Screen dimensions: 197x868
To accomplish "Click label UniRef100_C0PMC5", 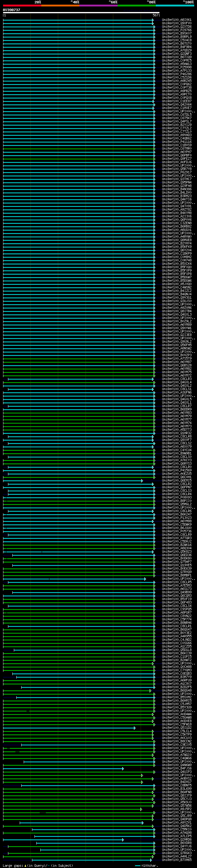I will 176,60.
